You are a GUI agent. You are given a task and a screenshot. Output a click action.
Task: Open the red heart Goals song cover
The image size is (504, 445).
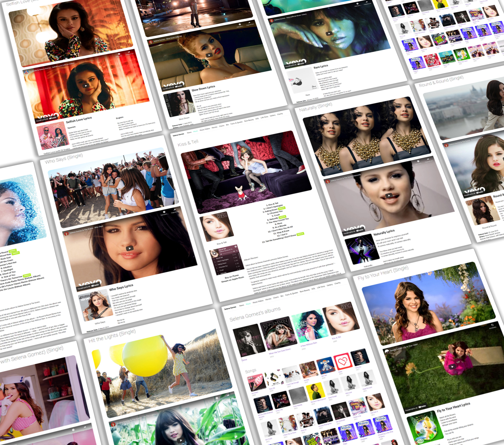pyautogui.click(x=343, y=361)
